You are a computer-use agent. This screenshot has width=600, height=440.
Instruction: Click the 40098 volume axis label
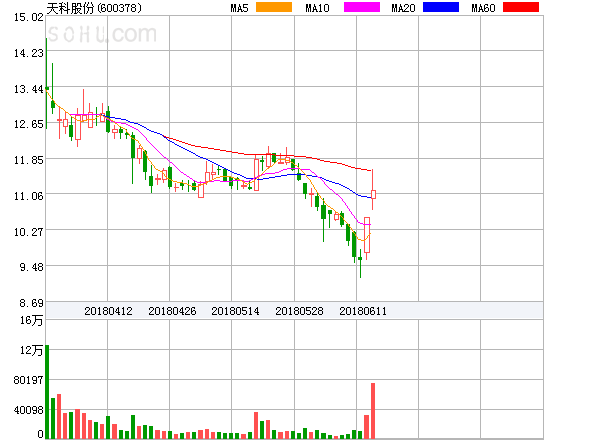28,410
